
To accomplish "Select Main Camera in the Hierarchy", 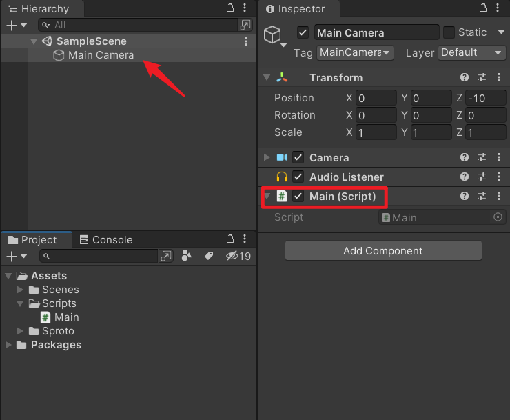I will (101, 55).
